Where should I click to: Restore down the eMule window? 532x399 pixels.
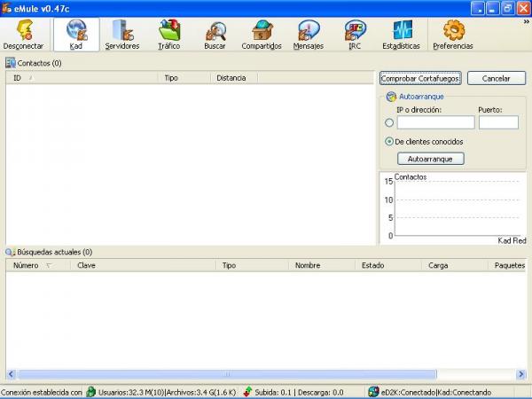point(508,8)
